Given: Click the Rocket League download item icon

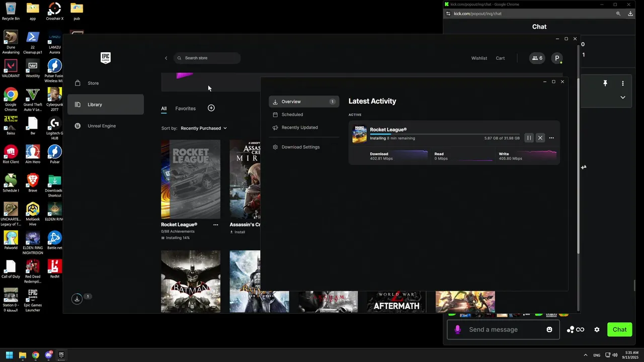Looking at the screenshot, I should coord(359,134).
